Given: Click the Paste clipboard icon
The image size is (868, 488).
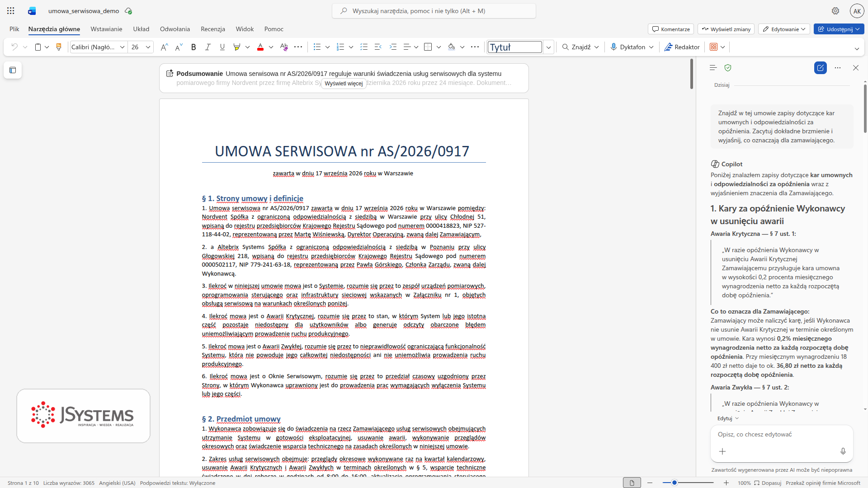Looking at the screenshot, I should coord(38,47).
